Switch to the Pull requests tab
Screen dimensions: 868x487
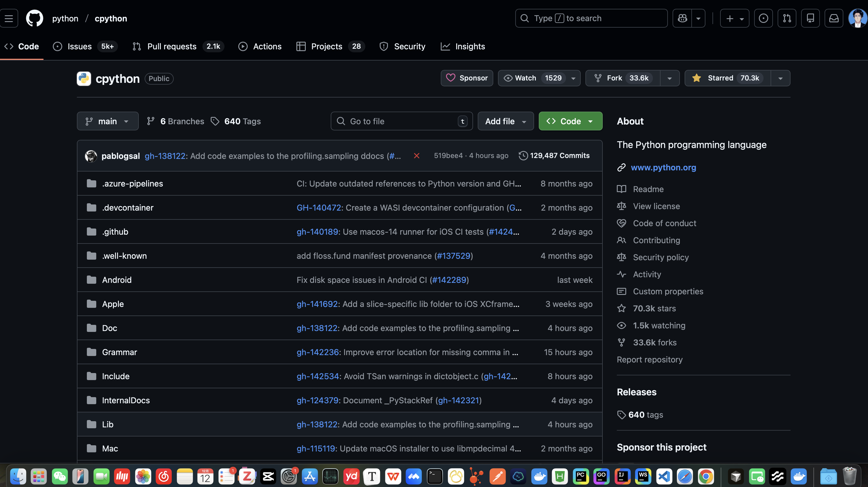pos(171,46)
